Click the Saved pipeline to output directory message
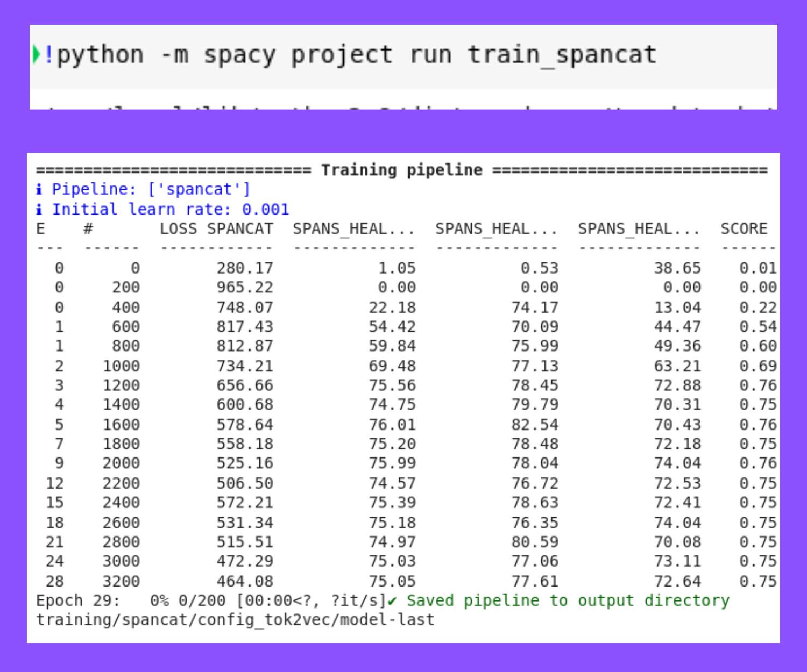Viewport: 807px width, 672px height. tap(568, 600)
